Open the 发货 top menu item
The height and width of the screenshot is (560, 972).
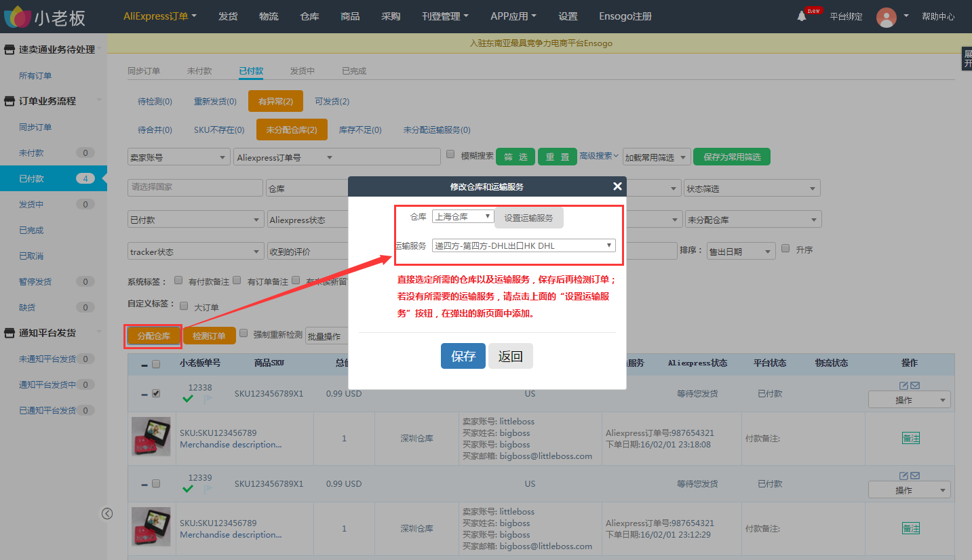click(x=228, y=16)
